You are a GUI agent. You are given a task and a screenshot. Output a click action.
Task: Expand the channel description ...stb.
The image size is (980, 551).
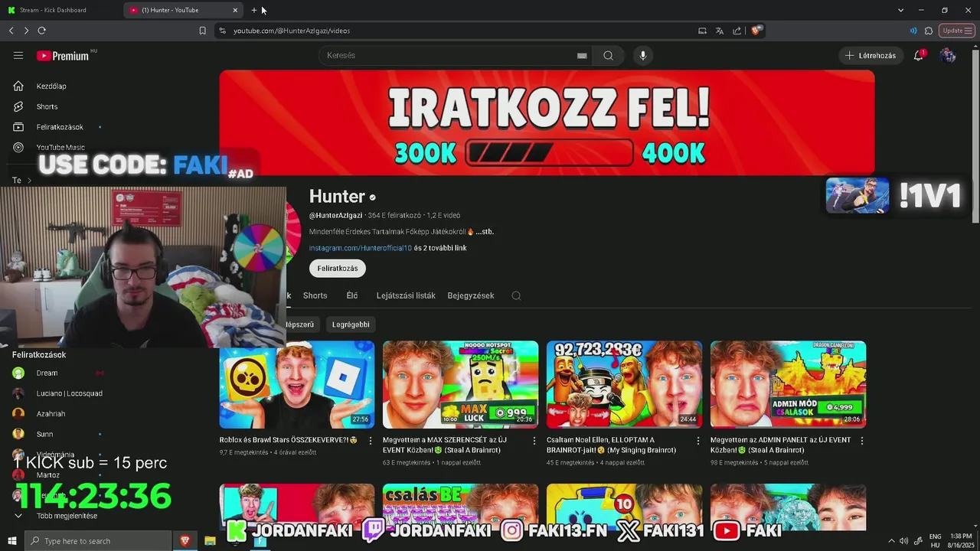point(485,231)
